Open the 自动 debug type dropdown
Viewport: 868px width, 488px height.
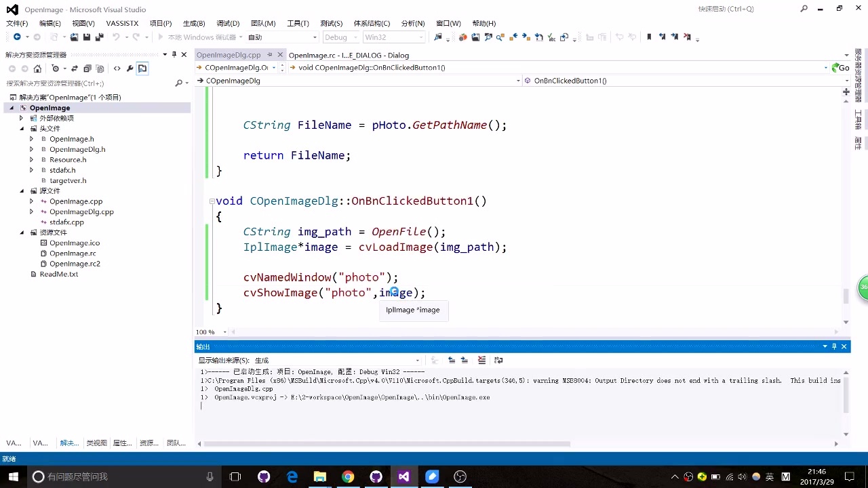282,37
